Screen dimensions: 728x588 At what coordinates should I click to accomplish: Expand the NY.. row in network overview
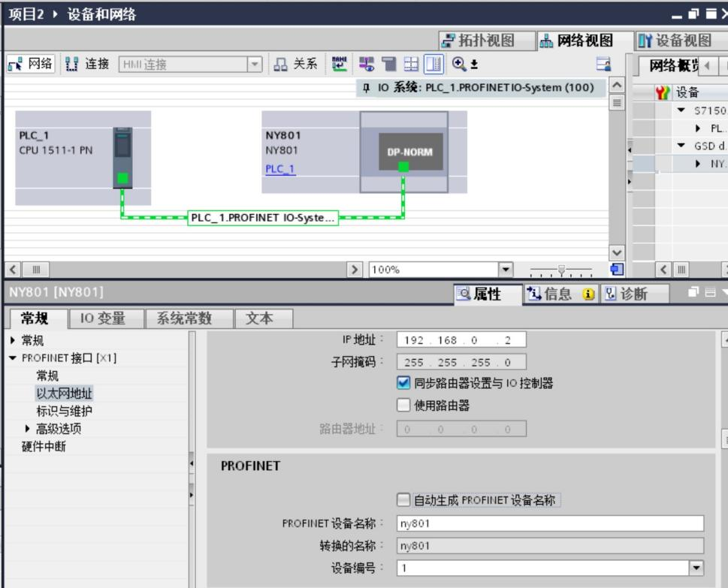698,164
